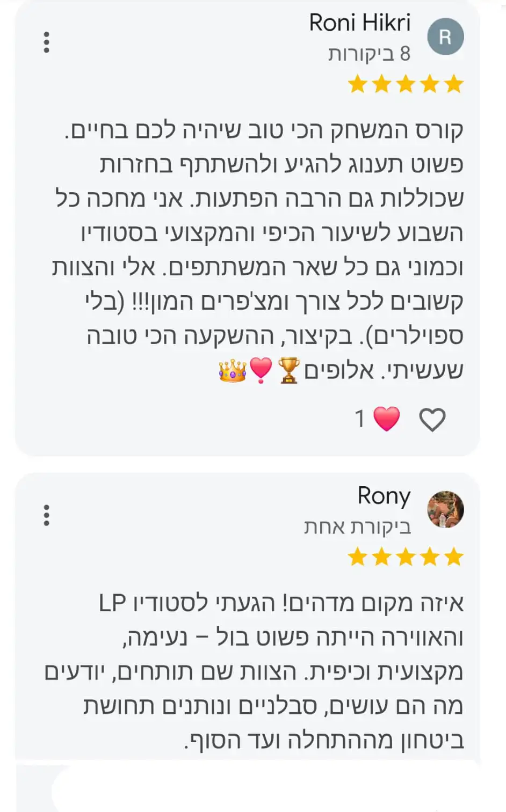
Task: Click the reaction count 1 beside the red heart
Action: pyautogui.click(x=360, y=419)
